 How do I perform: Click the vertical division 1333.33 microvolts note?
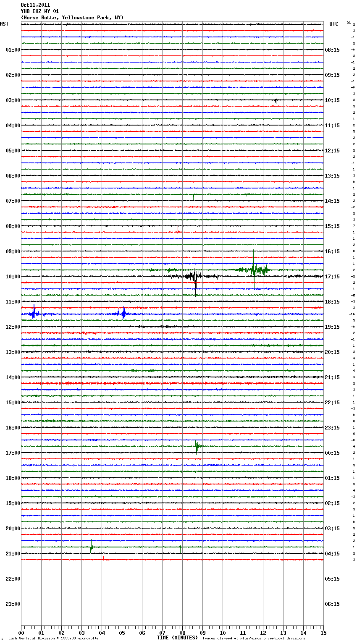pyautogui.click(x=53, y=638)
